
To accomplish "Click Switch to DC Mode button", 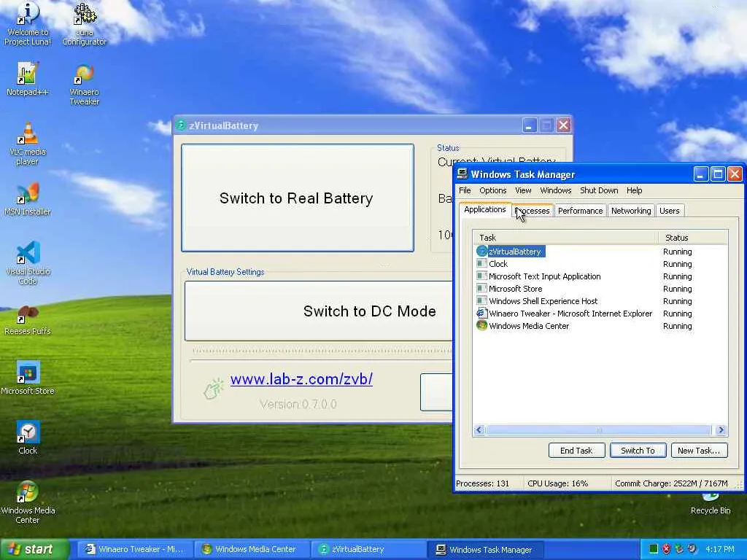I will coord(320,311).
